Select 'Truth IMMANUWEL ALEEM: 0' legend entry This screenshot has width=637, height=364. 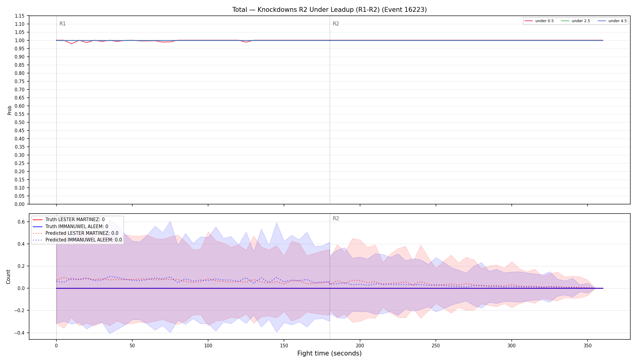pyautogui.click(x=70, y=226)
